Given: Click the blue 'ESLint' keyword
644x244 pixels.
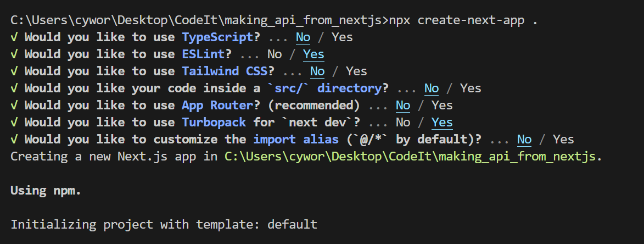Looking at the screenshot, I should pyautogui.click(x=203, y=54).
